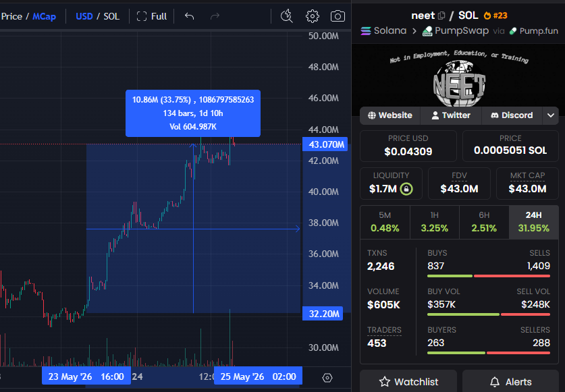Click the measurement info tooltip box
The image size is (565, 392).
pyautogui.click(x=193, y=113)
